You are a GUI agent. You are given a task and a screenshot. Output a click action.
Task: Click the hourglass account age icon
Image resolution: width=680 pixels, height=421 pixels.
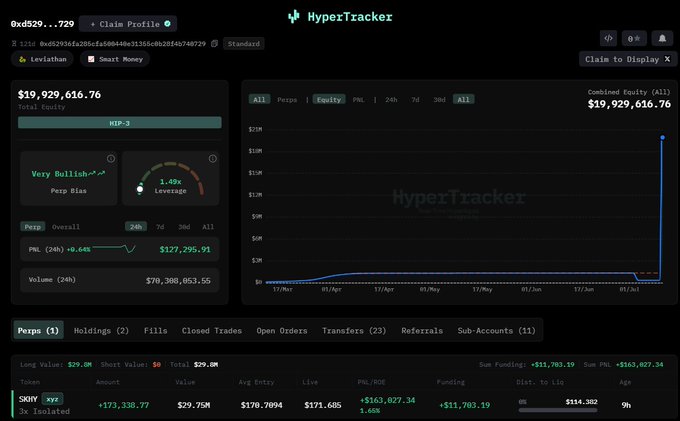14,44
